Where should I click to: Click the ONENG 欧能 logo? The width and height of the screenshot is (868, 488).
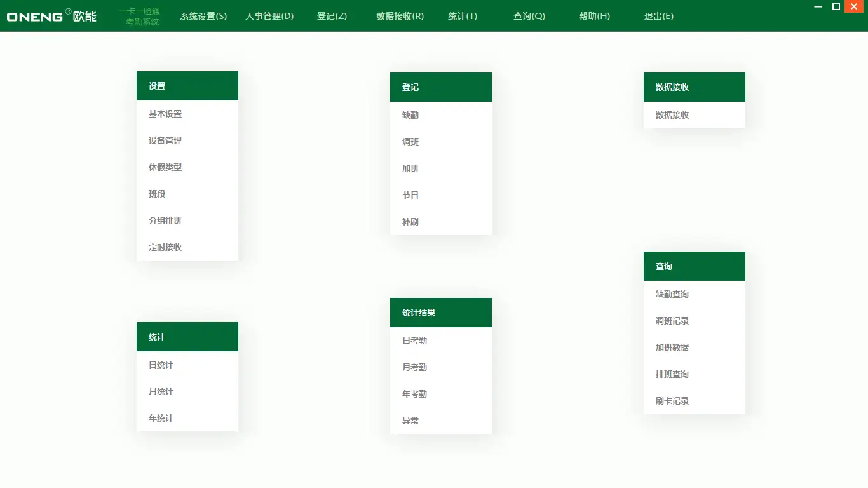(x=51, y=17)
